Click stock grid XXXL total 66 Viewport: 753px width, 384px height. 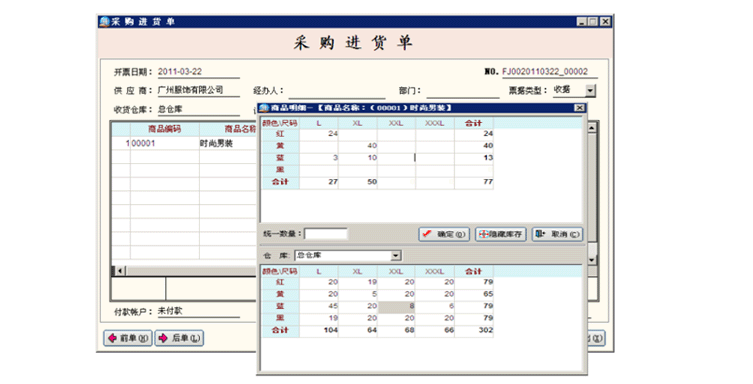click(x=435, y=330)
